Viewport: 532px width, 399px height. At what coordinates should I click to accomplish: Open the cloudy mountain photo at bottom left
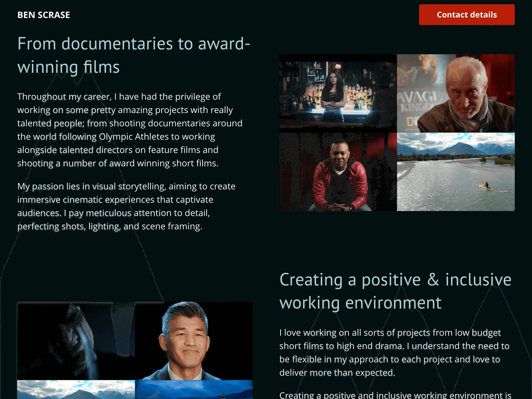click(x=76, y=389)
